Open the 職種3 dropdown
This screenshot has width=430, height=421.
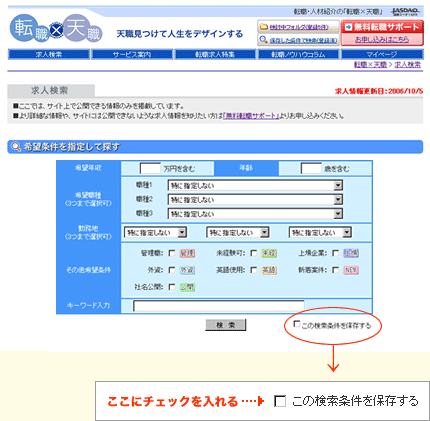(x=255, y=213)
